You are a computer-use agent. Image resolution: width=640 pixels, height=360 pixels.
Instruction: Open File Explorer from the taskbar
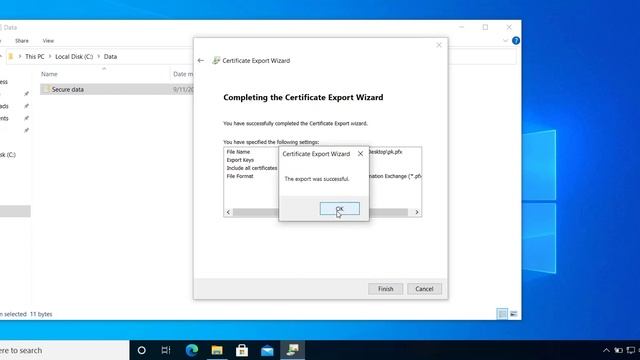tap(217, 350)
